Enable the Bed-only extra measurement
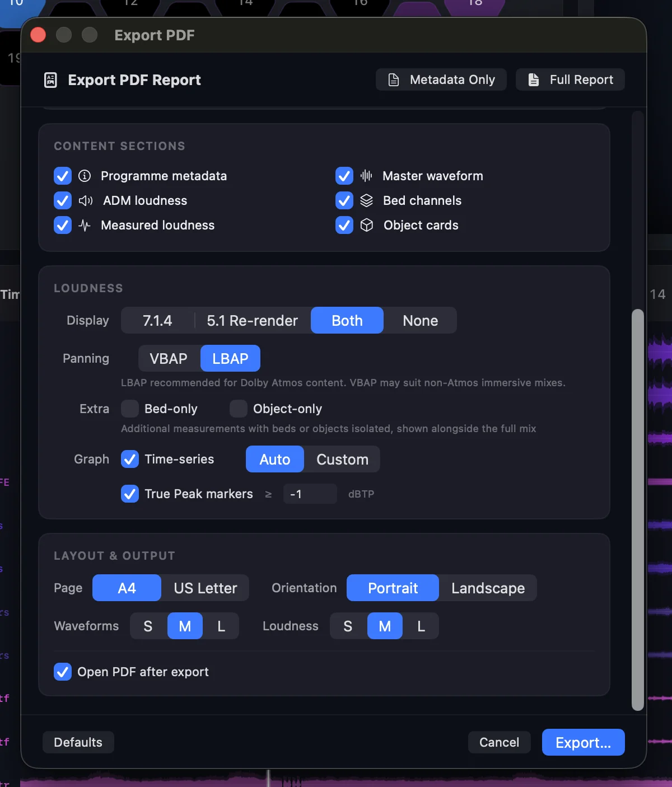 tap(129, 409)
